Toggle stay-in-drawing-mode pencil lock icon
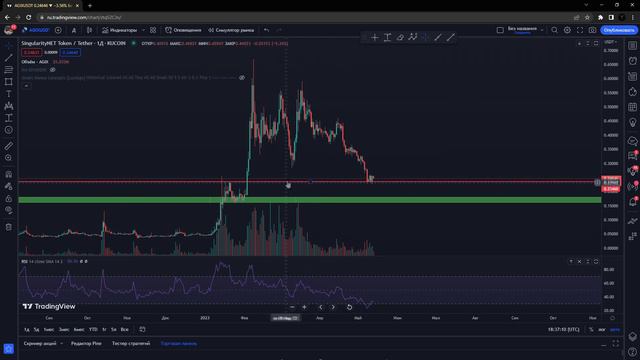Image resolution: width=640 pixels, height=360 pixels. tap(9, 187)
